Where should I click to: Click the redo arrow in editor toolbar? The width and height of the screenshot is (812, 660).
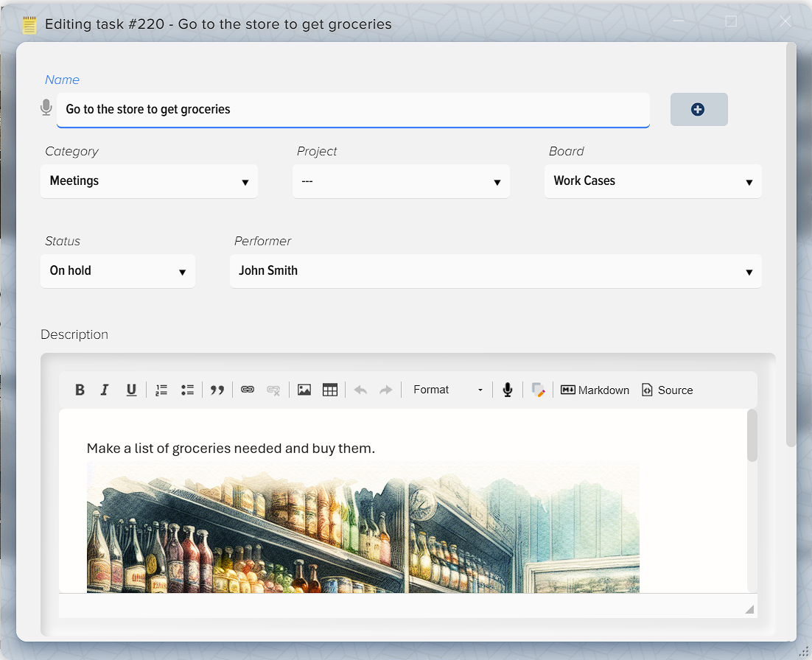tap(386, 390)
